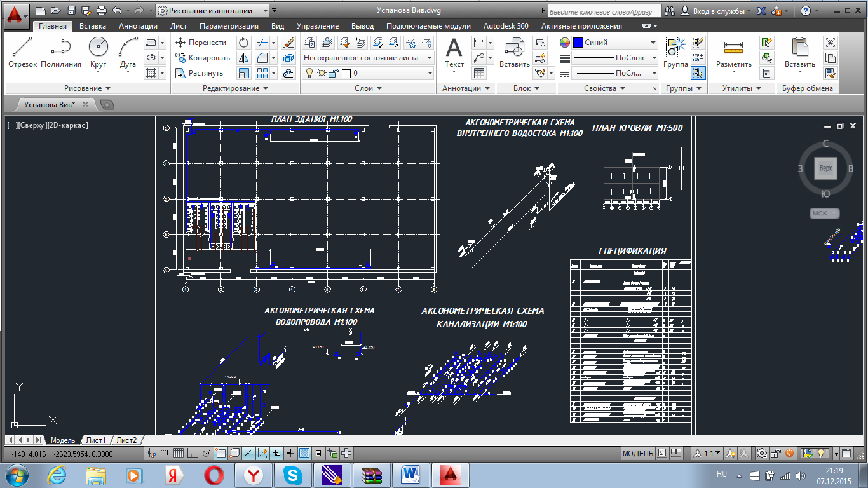Select the Круг circle tool
868x488 pixels.
point(98,52)
